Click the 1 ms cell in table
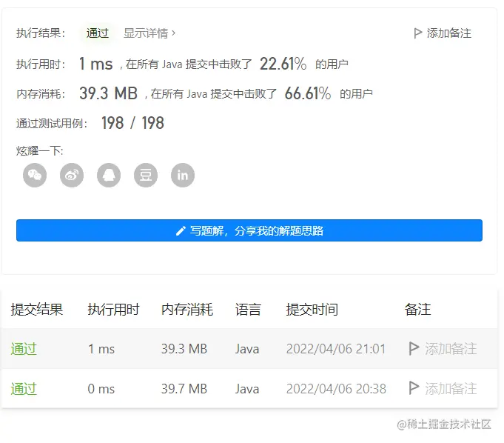 point(101,349)
